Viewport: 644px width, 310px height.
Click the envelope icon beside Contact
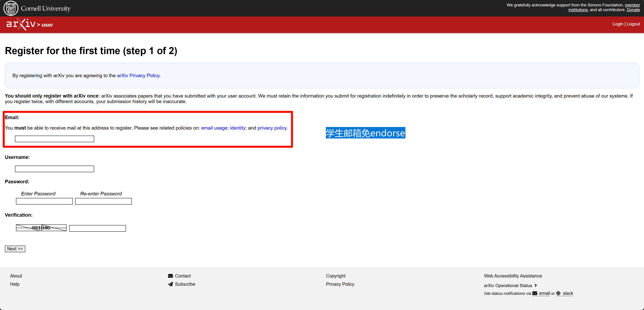coord(170,276)
